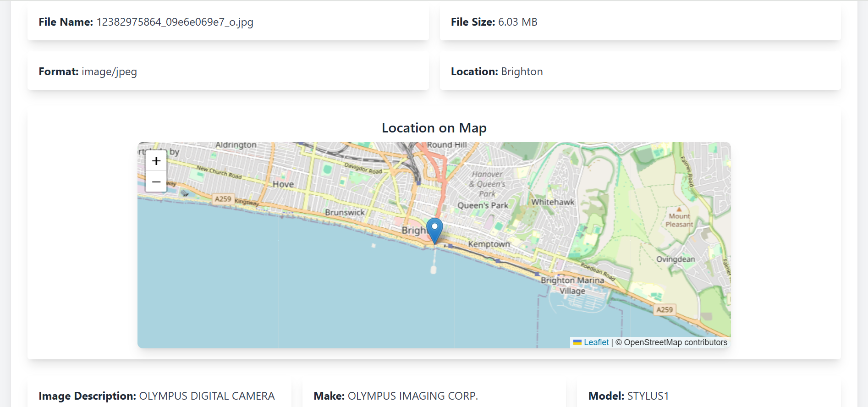Zoom in on the map with plus button
Image resolution: width=868 pixels, height=407 pixels.
tap(156, 161)
